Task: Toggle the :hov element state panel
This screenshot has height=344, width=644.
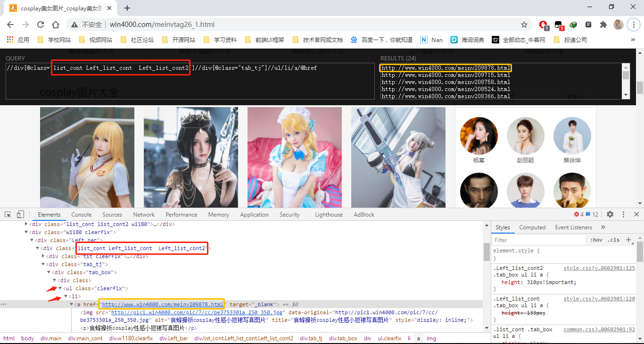Action: tap(596, 240)
